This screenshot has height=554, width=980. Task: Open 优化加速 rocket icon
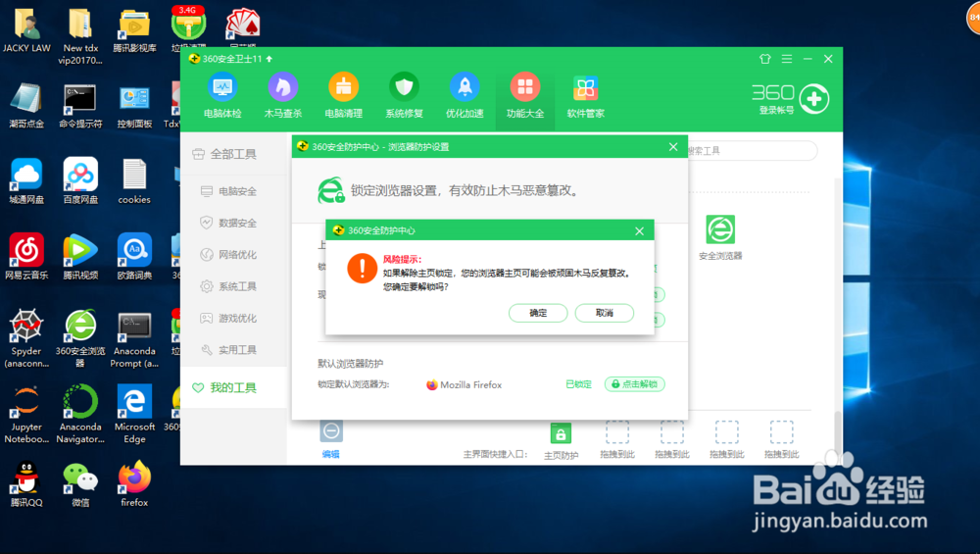point(465,87)
